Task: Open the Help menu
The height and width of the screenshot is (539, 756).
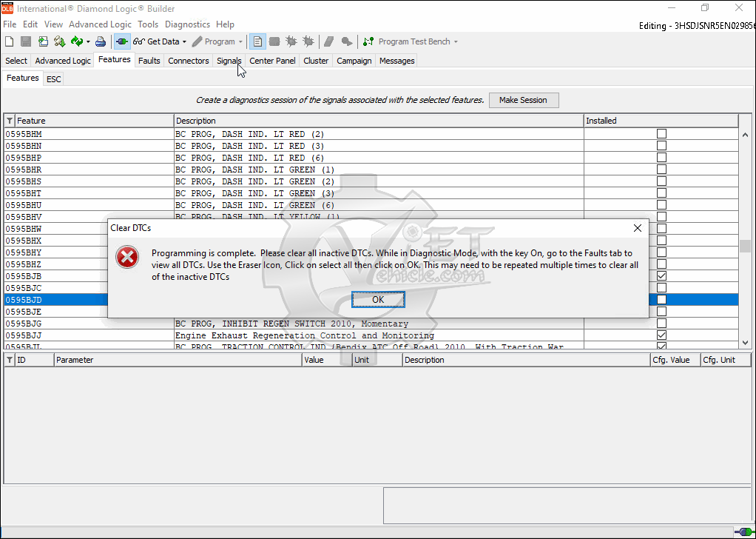Action: point(225,24)
